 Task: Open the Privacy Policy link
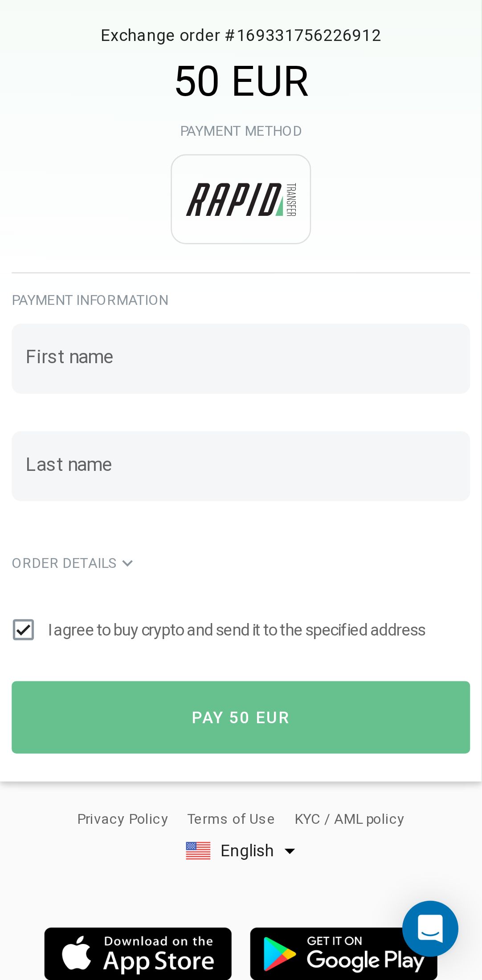(123, 819)
